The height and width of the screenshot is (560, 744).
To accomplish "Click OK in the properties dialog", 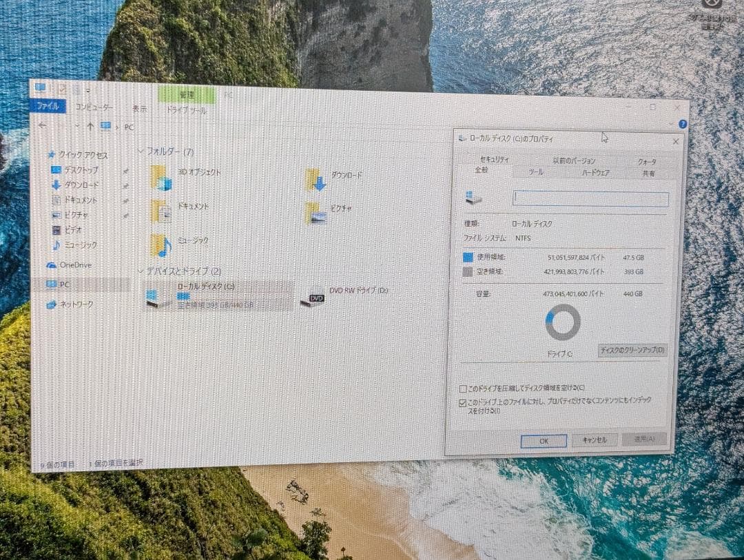I will tap(544, 441).
